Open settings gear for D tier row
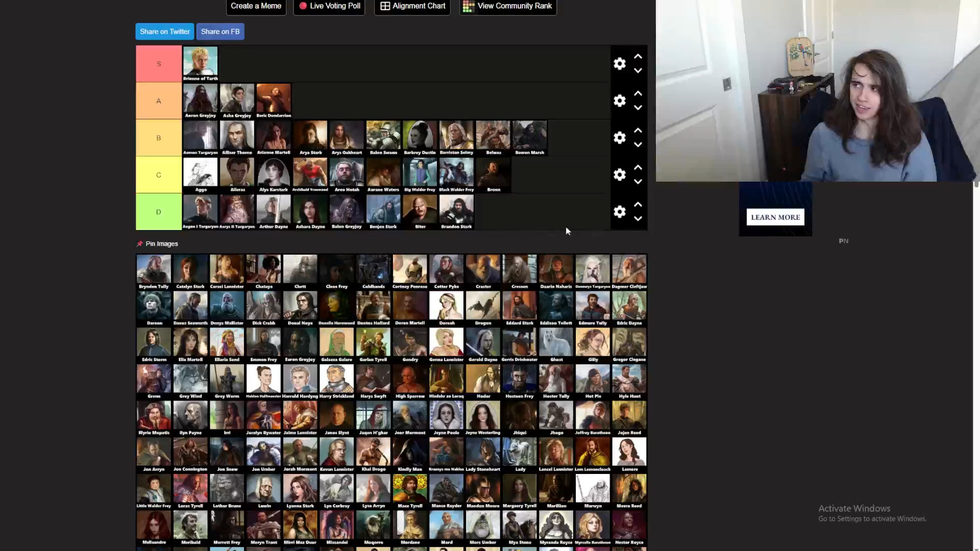 (x=619, y=212)
